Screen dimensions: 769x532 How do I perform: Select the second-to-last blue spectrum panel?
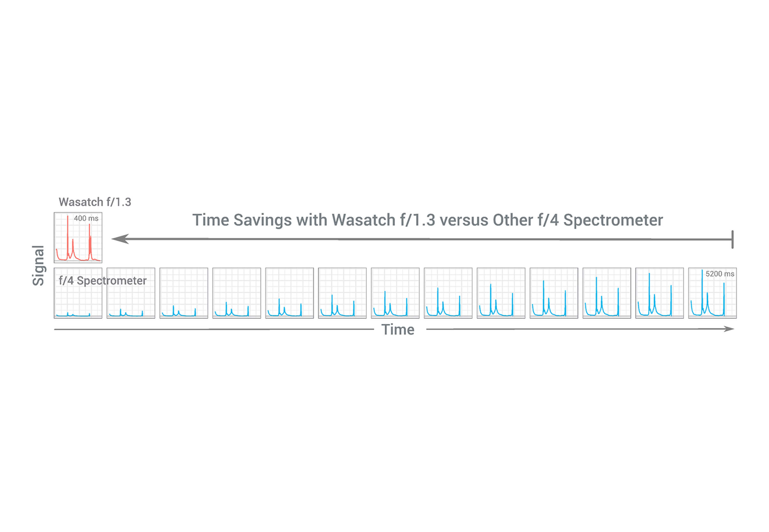click(x=660, y=293)
